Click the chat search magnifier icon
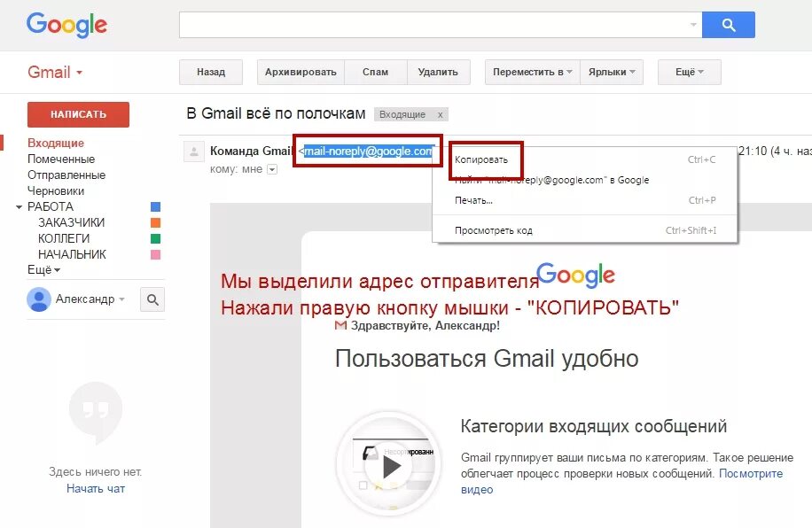 click(152, 299)
